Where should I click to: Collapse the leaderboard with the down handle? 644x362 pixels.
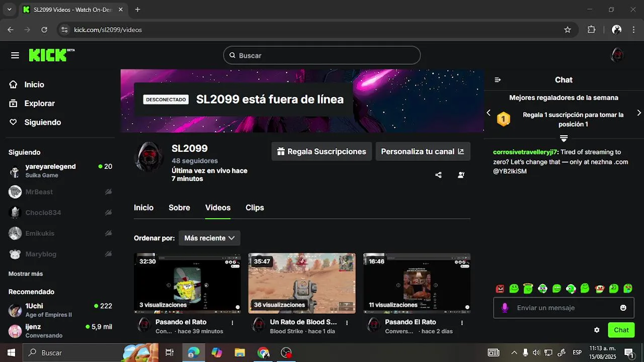point(564,138)
